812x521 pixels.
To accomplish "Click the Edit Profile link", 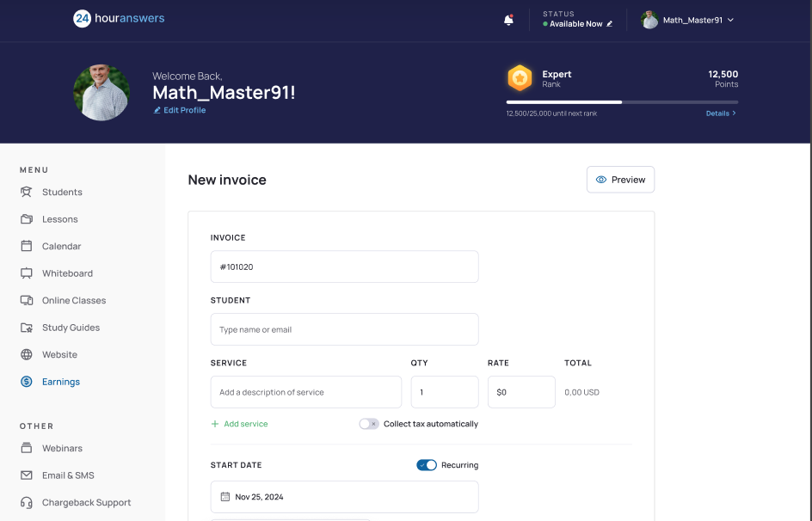I will [184, 110].
